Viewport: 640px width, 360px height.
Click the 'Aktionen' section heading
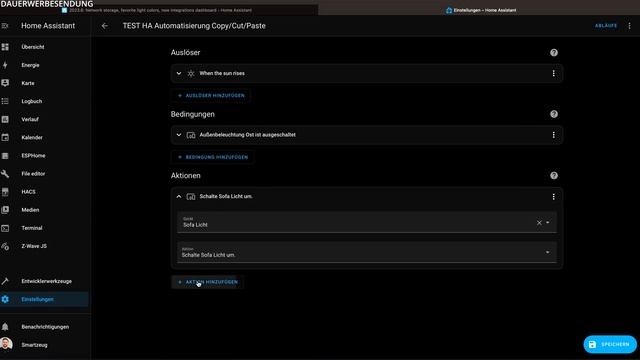(186, 176)
